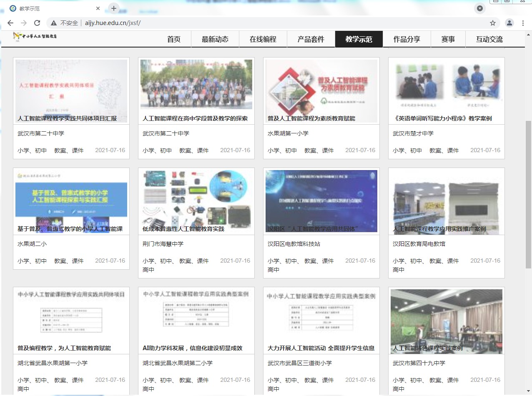532x396 pixels.
Task: Open 人工智能课程教学实践共同体项目汇报 card title
Action: click(x=67, y=118)
